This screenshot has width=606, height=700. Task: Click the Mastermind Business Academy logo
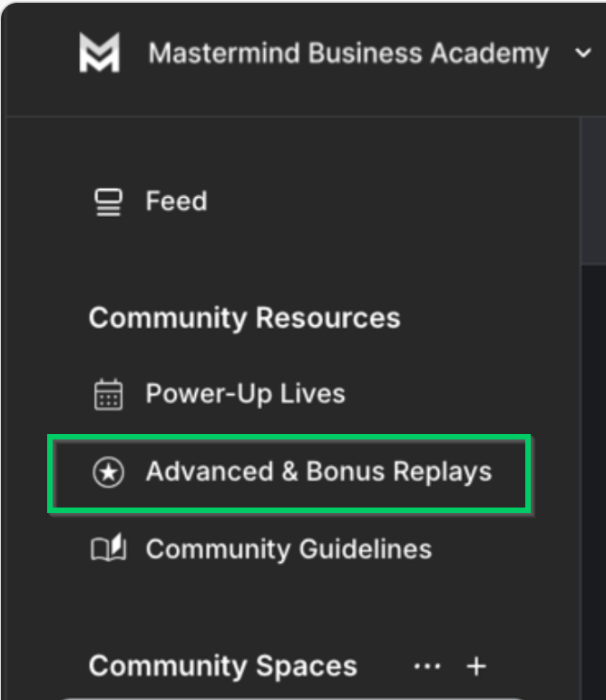point(100,53)
